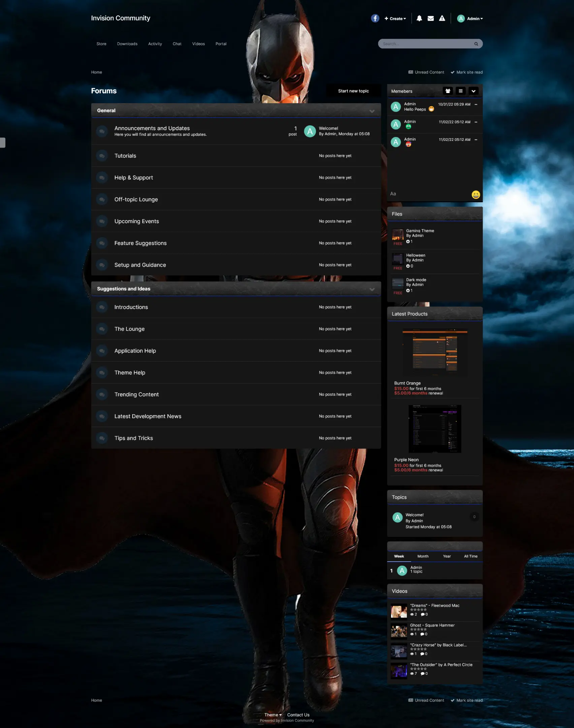Open the notifications bell

[419, 19]
